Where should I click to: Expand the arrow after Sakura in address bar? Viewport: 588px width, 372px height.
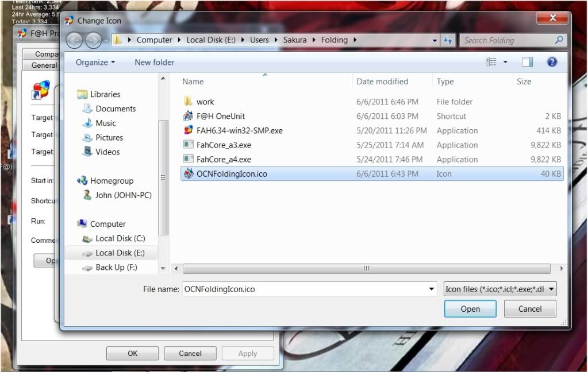(x=313, y=40)
